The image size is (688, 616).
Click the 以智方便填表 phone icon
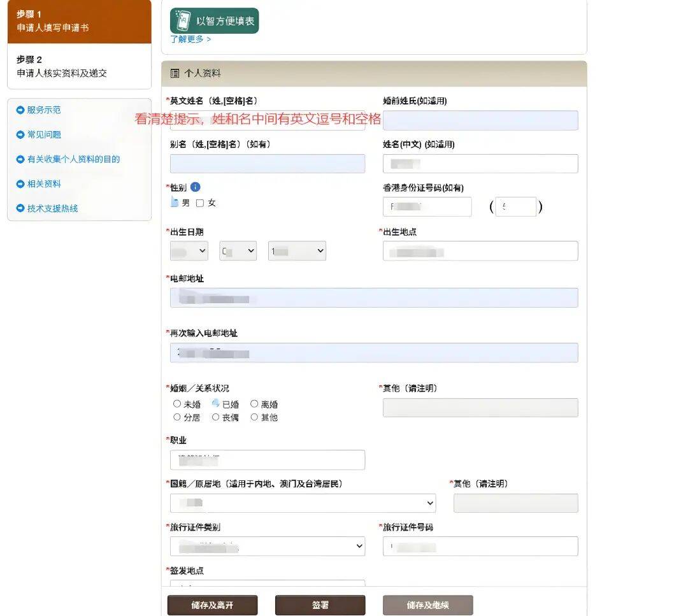tap(183, 21)
